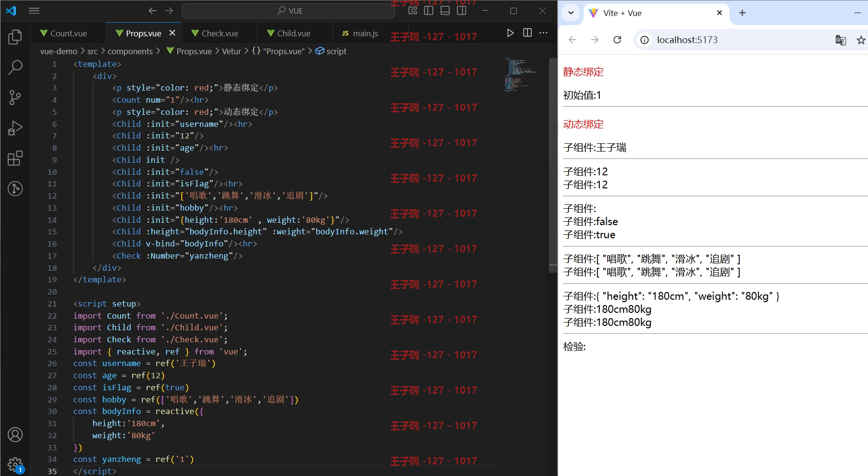Click Props.vue file in breadcrumb

click(189, 51)
